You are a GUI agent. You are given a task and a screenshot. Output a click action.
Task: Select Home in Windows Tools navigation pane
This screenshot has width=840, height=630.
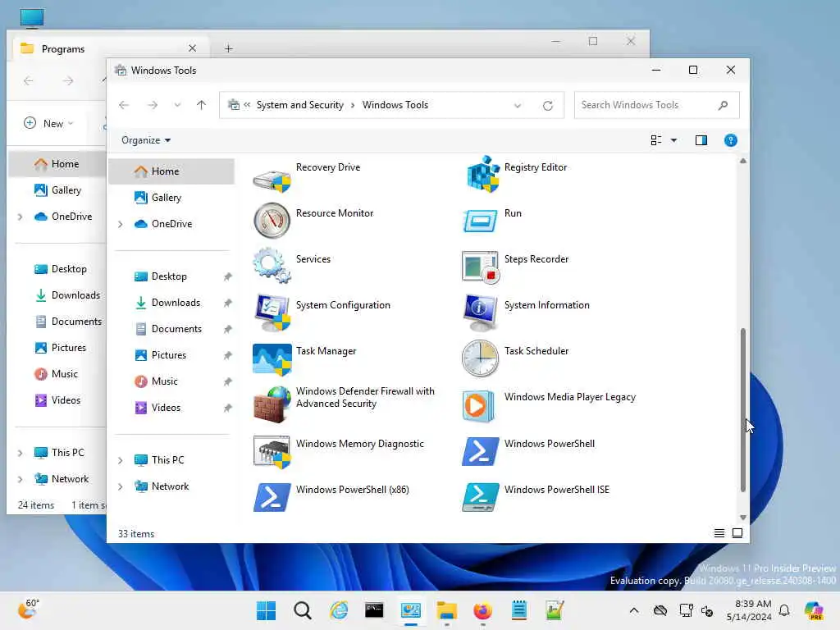171,171
